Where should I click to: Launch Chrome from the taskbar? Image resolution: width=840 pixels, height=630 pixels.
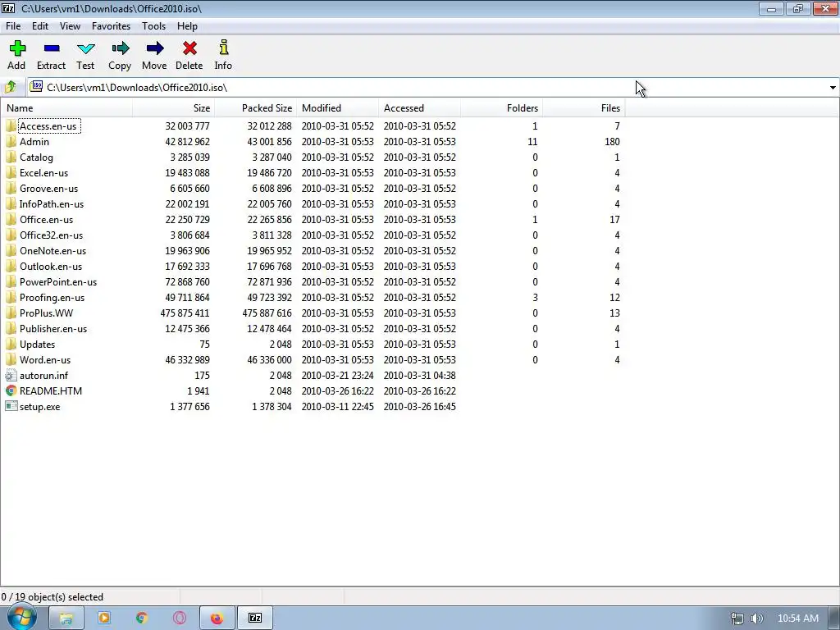(x=141, y=619)
